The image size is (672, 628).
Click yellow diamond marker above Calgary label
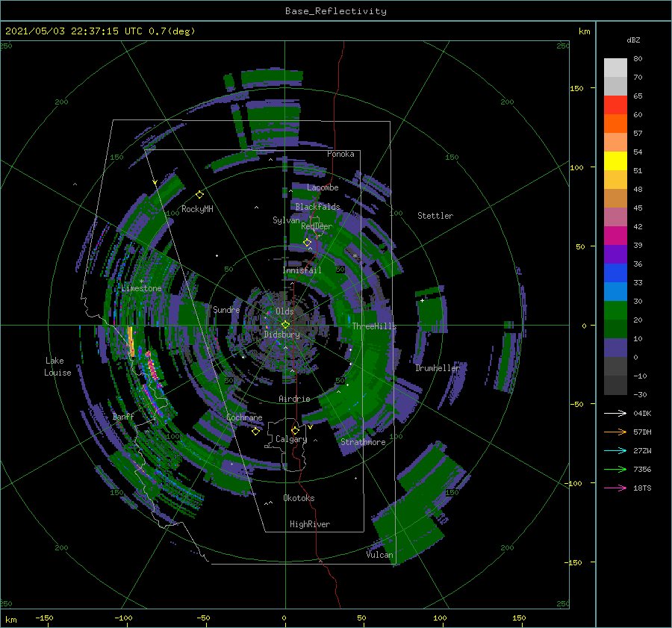295,430
